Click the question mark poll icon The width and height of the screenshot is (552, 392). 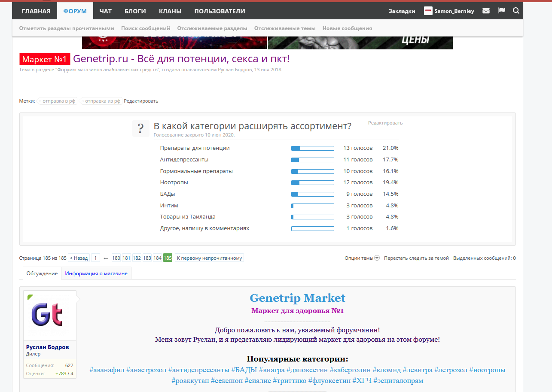(x=140, y=128)
